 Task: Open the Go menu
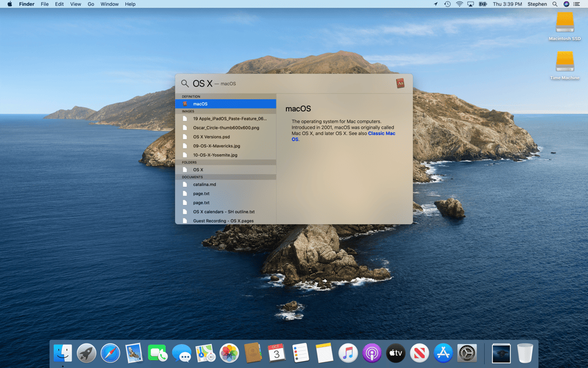(91, 4)
